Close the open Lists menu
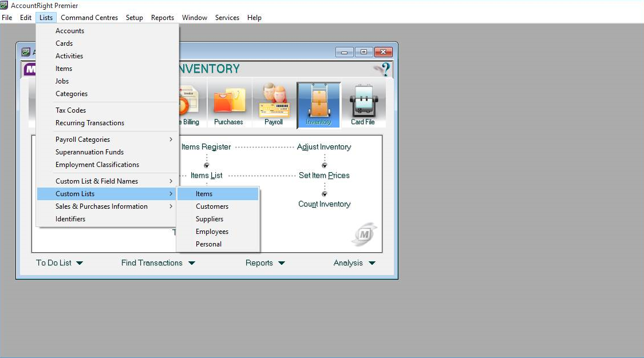Viewport: 644px width, 358px height. tap(46, 18)
